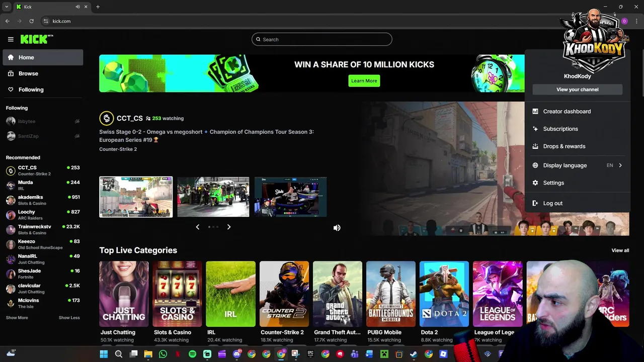Open recommended channel ShesJade
This screenshot has height=362, width=644.
(43, 274)
